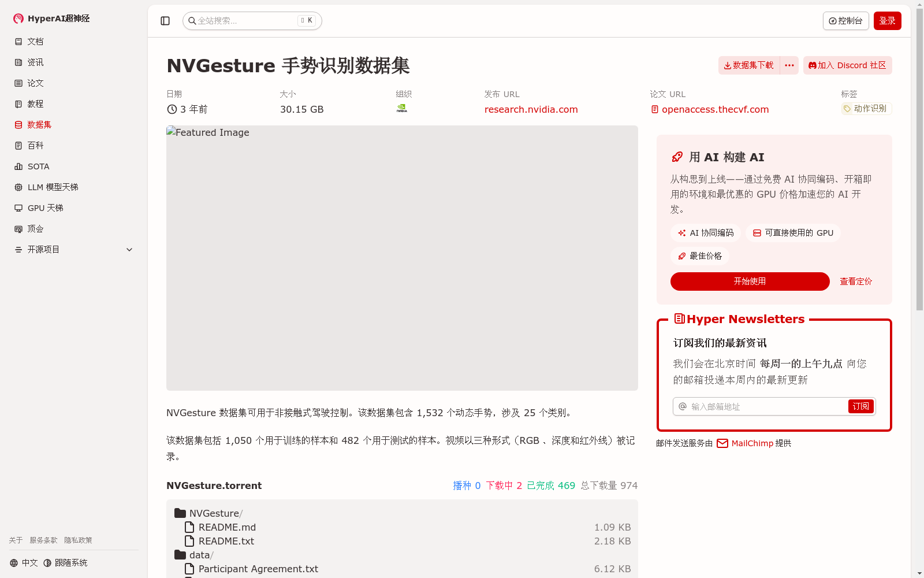Open the 服务条款 footer link
The height and width of the screenshot is (578, 924).
point(43,540)
